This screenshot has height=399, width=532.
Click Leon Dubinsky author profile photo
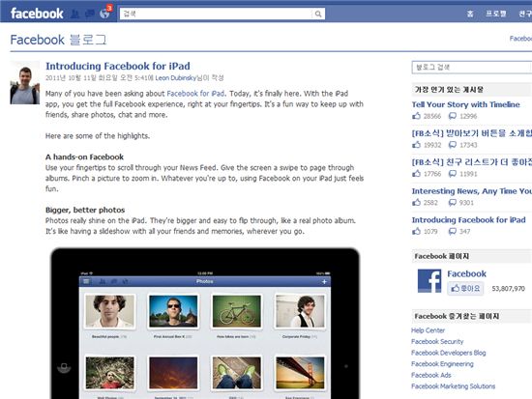(x=25, y=83)
